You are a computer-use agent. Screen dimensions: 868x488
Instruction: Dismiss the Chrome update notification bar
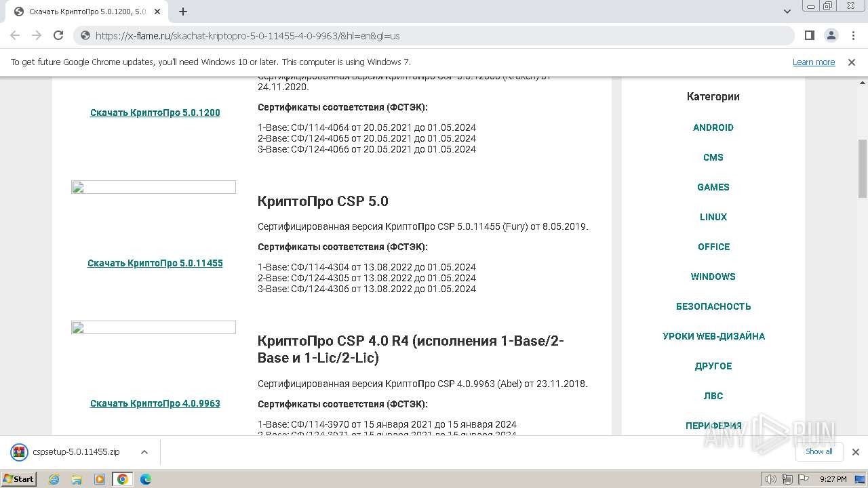pos(852,62)
